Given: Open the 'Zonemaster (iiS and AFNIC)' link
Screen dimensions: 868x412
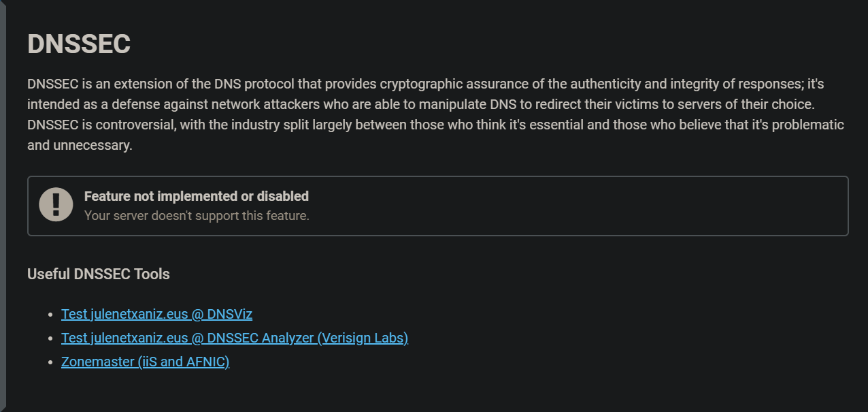Looking at the screenshot, I should [145, 362].
